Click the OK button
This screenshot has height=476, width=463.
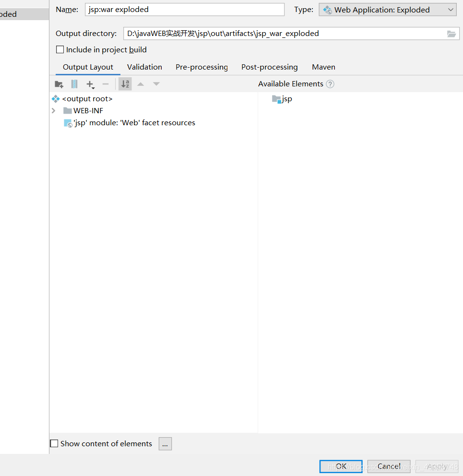341,466
